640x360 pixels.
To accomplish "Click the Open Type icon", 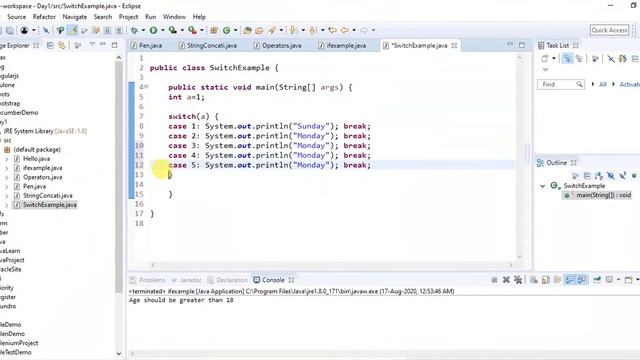I will coord(247,30).
